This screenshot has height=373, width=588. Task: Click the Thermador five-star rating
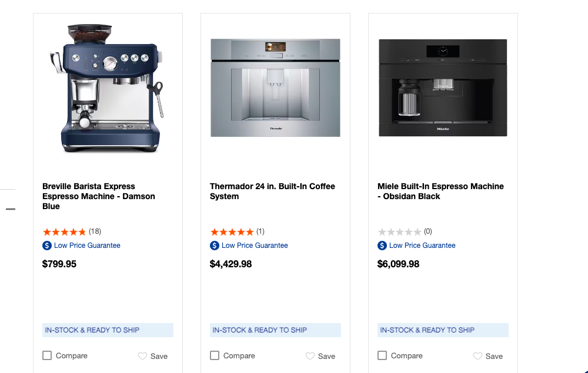[x=232, y=231]
